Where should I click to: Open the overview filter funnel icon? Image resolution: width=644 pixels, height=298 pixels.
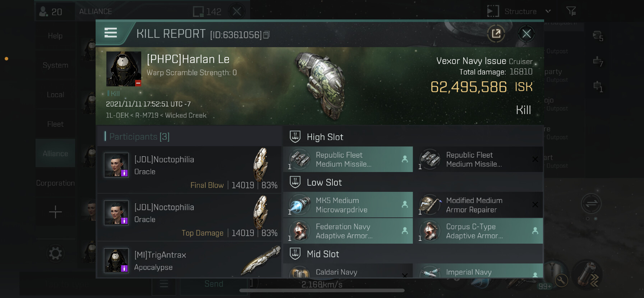[x=571, y=12]
